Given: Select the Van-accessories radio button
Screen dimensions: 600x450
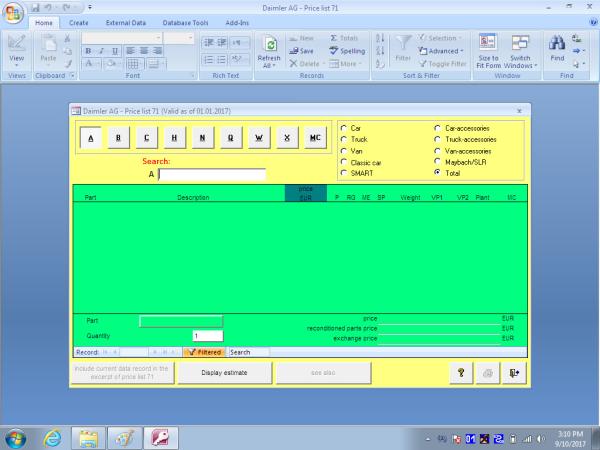Looking at the screenshot, I should [x=437, y=151].
